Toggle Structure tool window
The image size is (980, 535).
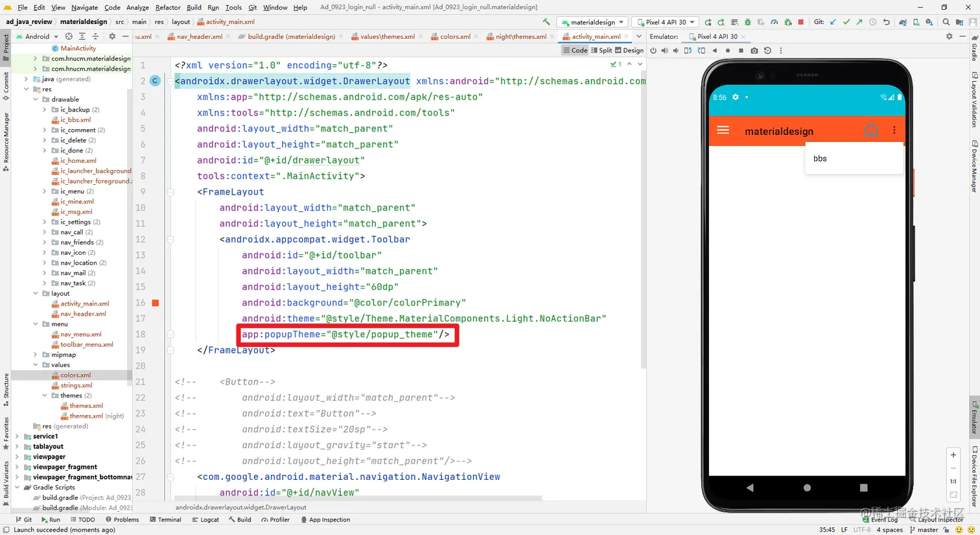6,389
